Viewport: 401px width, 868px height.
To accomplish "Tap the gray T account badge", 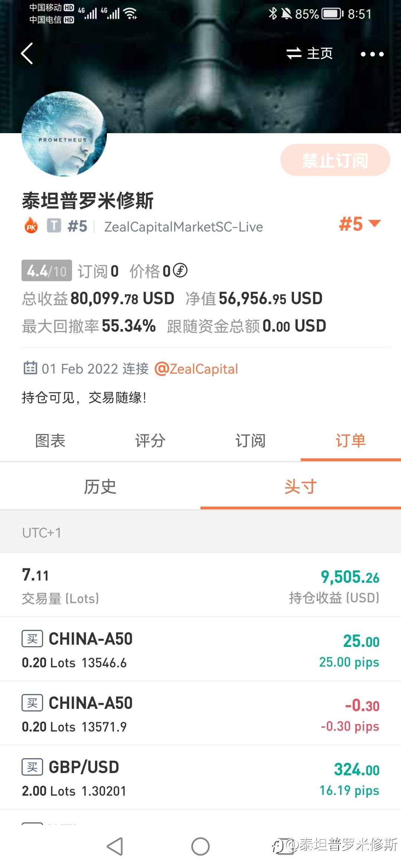I will (54, 226).
